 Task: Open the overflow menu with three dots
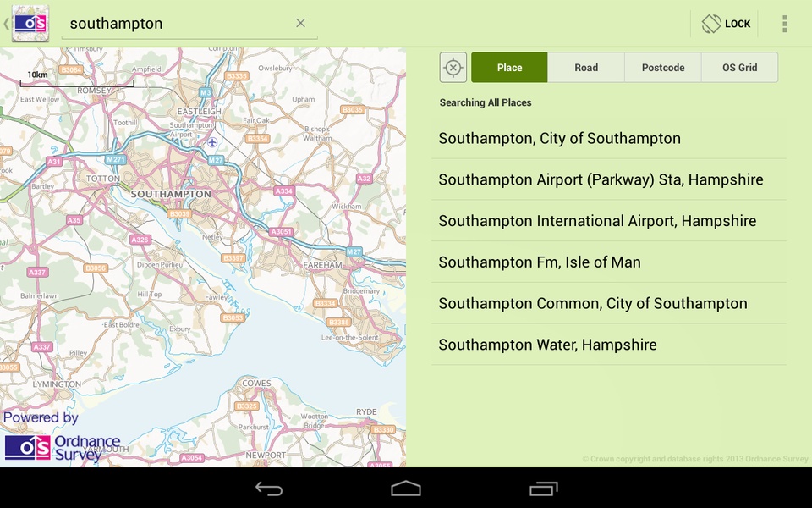pos(785,24)
